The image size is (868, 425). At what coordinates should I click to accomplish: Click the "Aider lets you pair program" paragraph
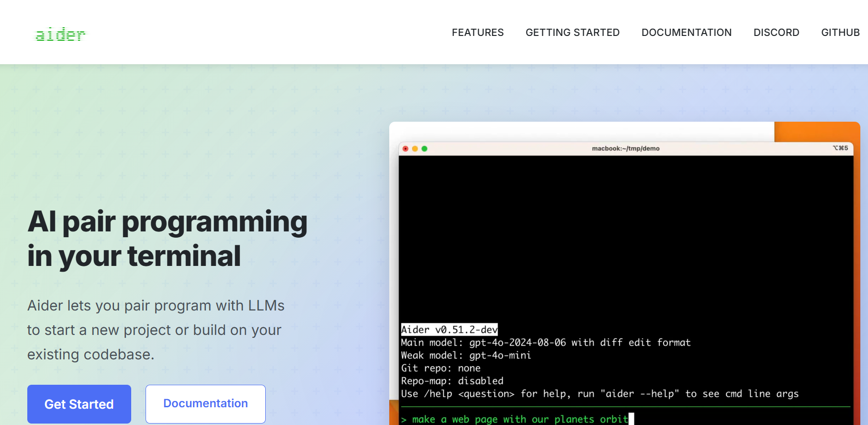[x=156, y=330]
